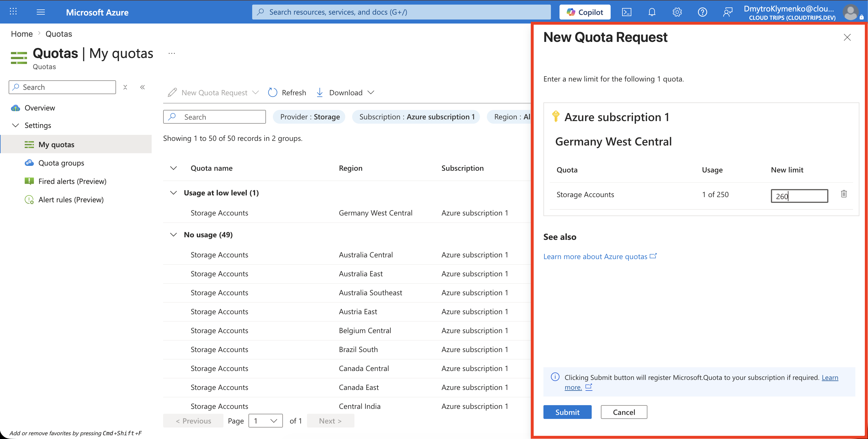Go to Quotas breadcrumb
Viewport: 868px width, 439px height.
pyautogui.click(x=59, y=34)
